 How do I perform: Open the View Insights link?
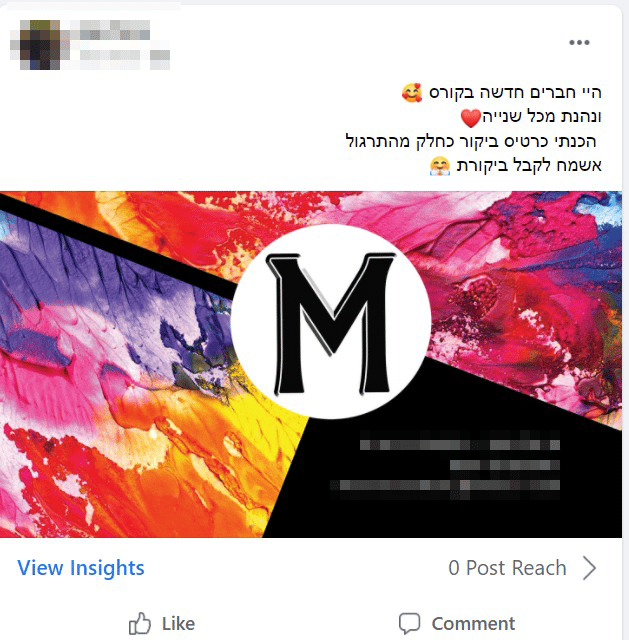(81, 568)
